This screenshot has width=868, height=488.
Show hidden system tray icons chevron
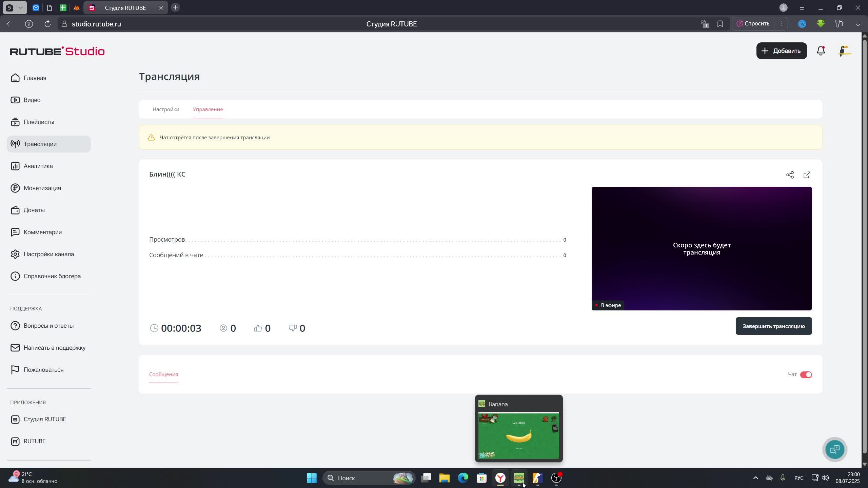point(755,478)
